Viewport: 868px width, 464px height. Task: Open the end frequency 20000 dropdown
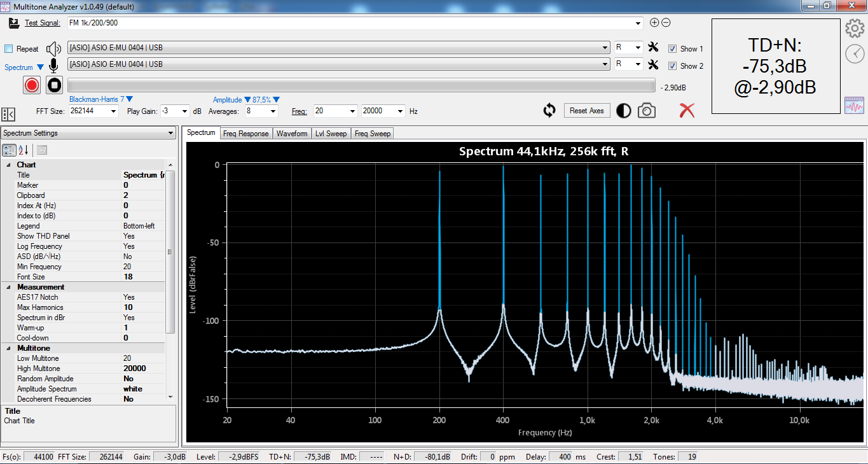401,111
